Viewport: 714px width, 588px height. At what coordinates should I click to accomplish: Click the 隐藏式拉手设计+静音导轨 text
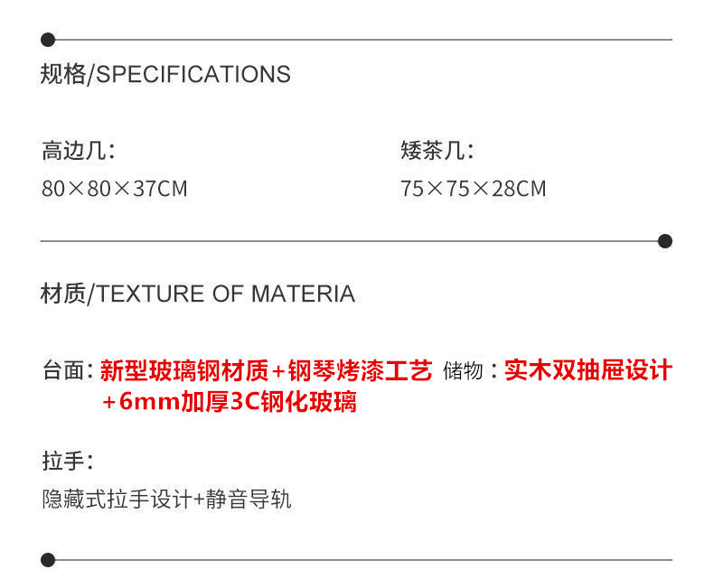pyautogui.click(x=166, y=499)
